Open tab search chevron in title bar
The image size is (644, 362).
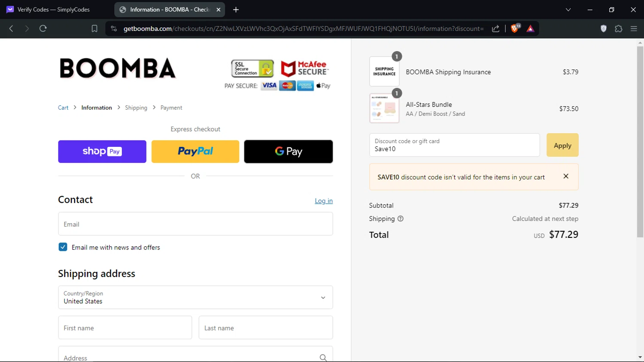[568, 9]
